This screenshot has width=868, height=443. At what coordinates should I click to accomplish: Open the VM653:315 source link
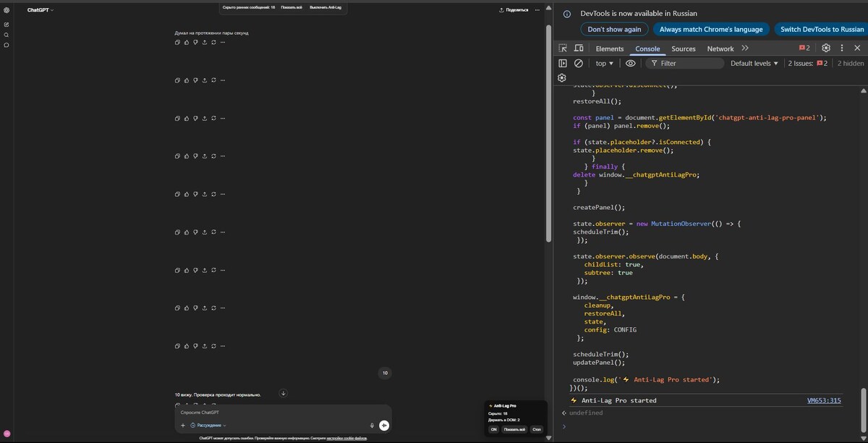pyautogui.click(x=824, y=400)
